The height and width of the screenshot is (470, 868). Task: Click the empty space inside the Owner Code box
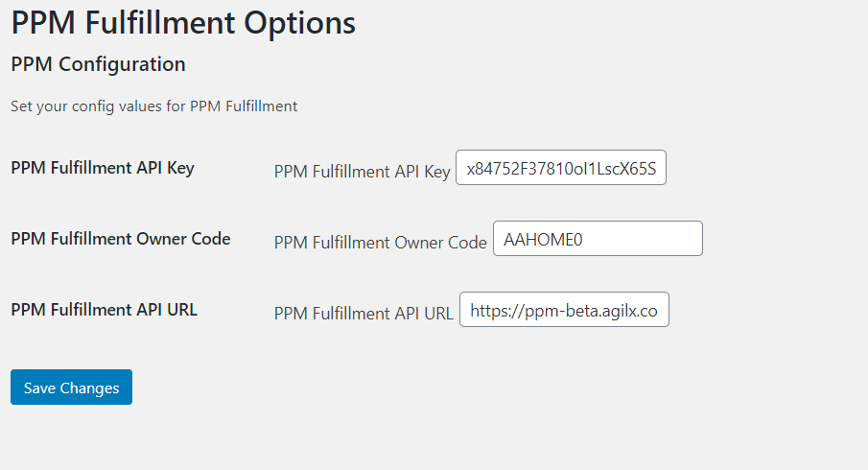coord(643,239)
